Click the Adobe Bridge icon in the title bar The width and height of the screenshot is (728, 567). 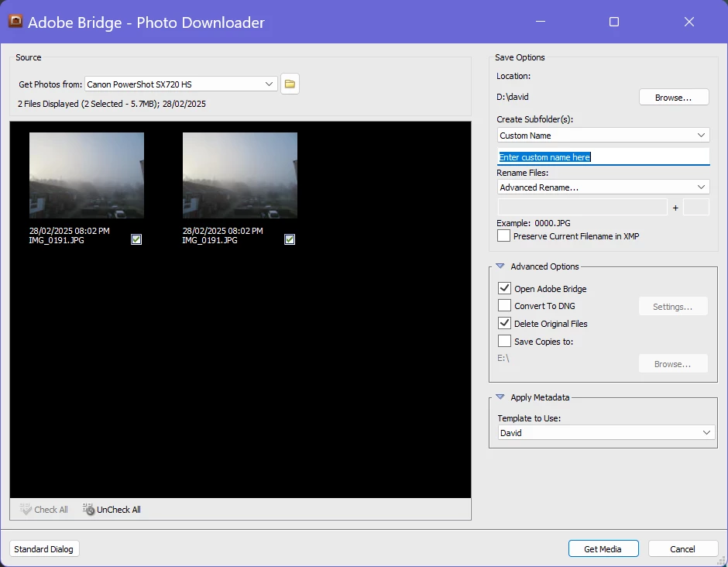(15, 22)
